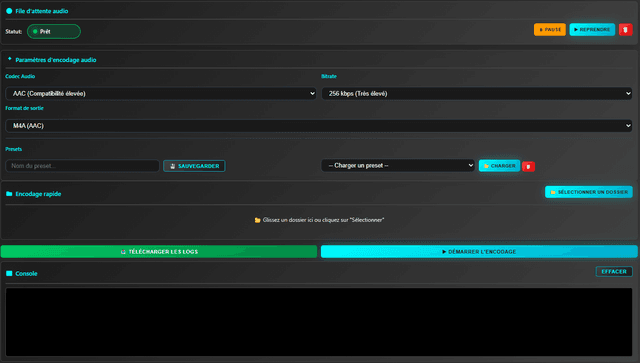Click the Encodage rapide heading
640x363 pixels.
coord(38,194)
